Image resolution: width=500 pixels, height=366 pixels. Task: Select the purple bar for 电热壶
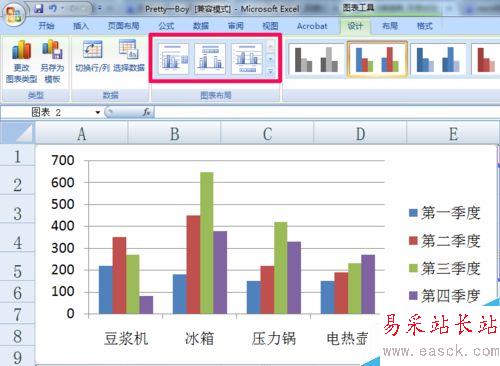368,284
